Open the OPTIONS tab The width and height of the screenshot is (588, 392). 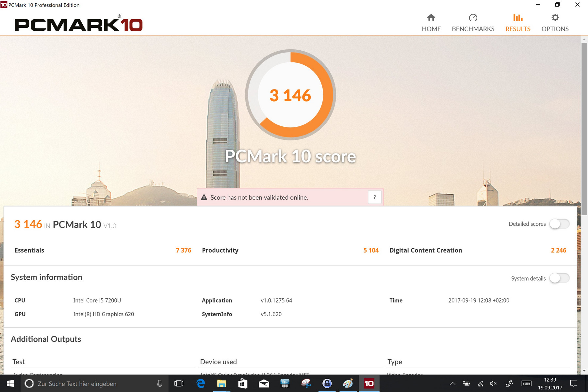[x=555, y=23]
